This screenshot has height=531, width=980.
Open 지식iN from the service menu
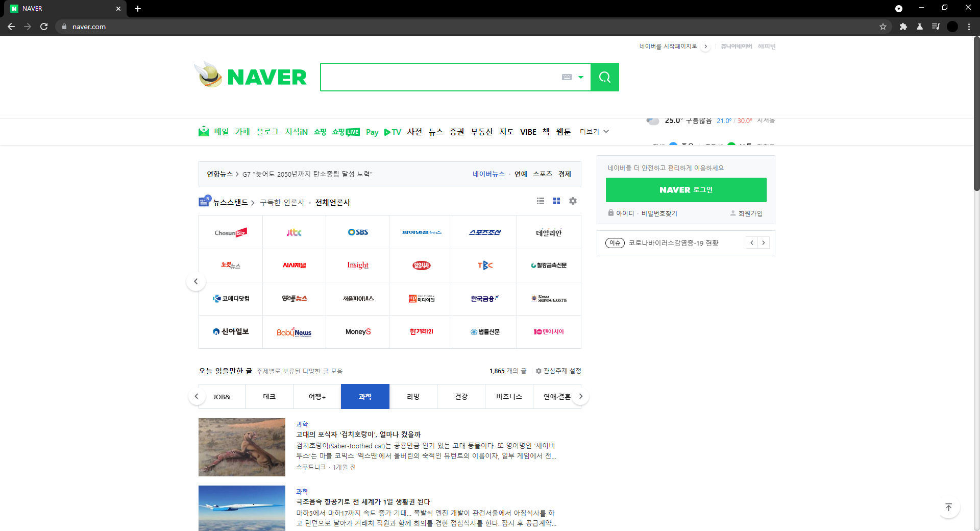[296, 132]
